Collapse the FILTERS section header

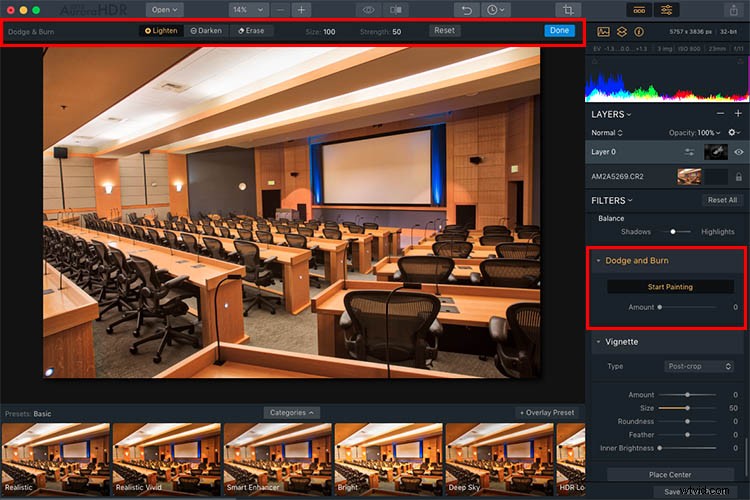612,200
